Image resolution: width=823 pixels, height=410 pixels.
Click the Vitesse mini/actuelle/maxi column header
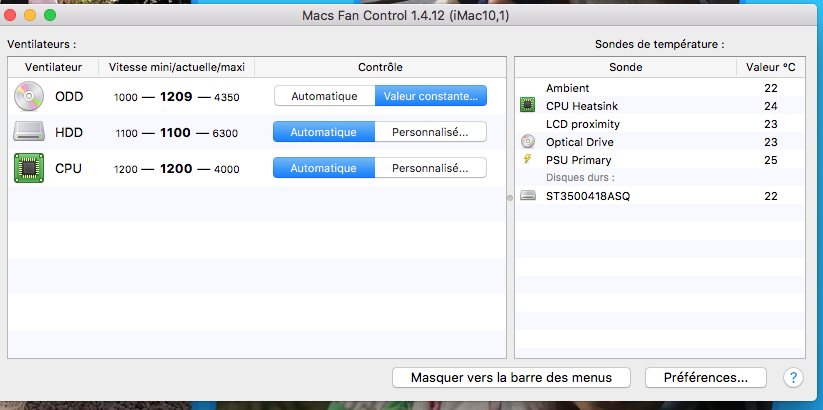tap(176, 67)
